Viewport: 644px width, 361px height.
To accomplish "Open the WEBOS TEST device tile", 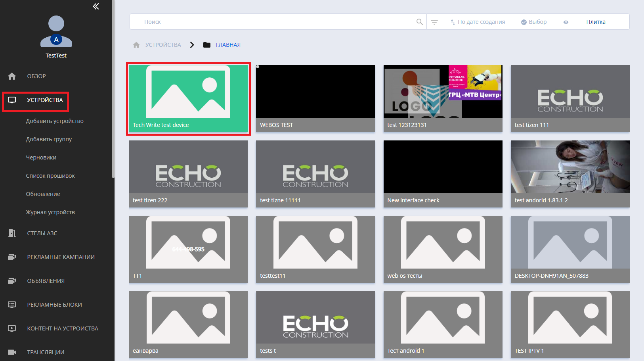I will 315,98.
